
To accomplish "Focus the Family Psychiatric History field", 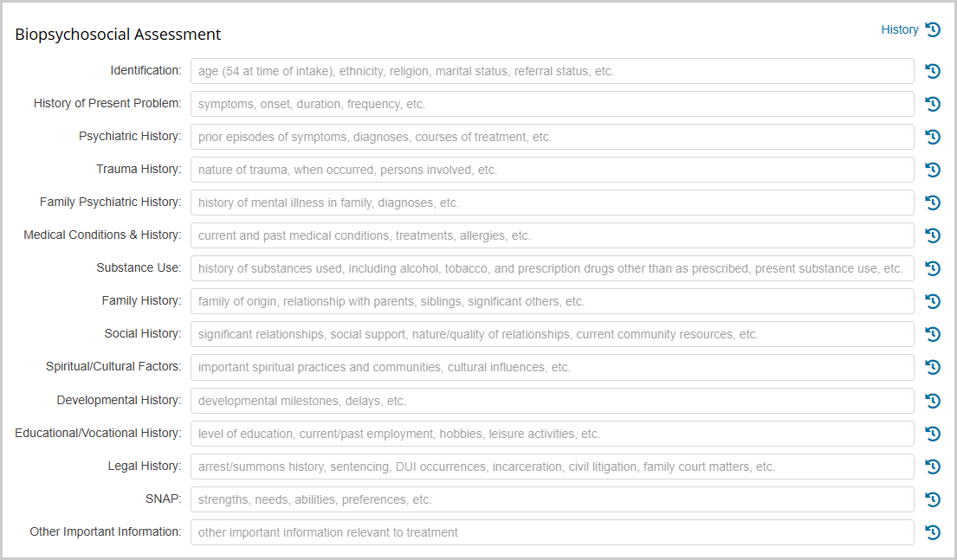I will [x=553, y=203].
